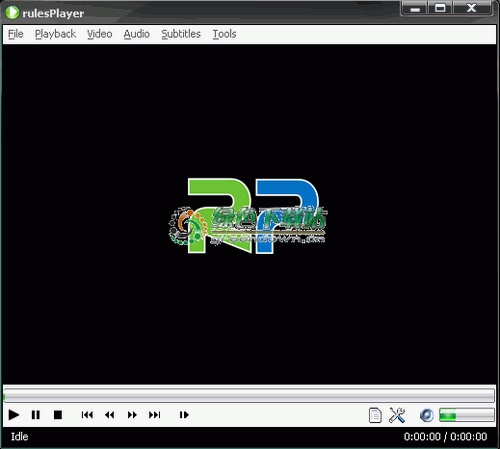Maximize the rulesPlayer window
This screenshot has width=500, height=449.
[440, 8]
